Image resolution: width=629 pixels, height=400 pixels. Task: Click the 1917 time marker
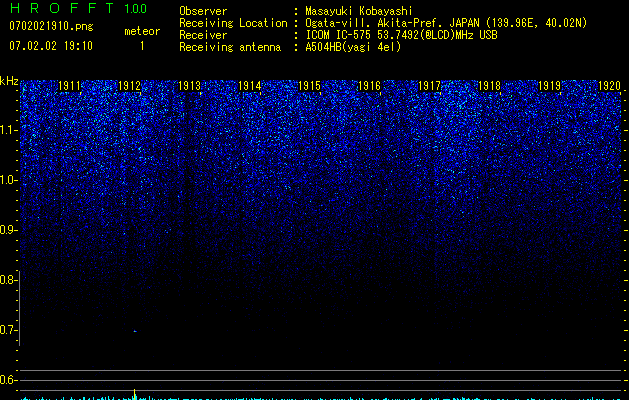(x=429, y=85)
